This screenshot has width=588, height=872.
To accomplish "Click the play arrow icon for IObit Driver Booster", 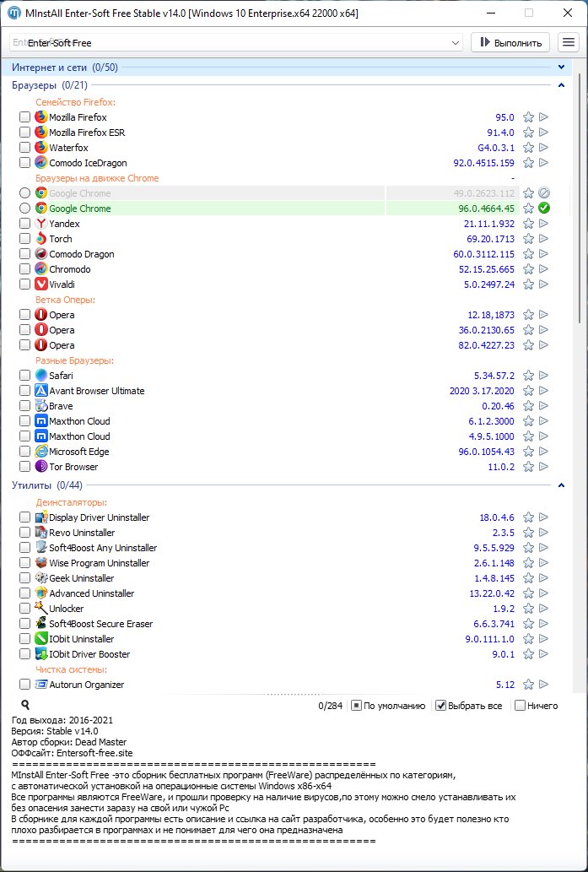I will click(544, 654).
